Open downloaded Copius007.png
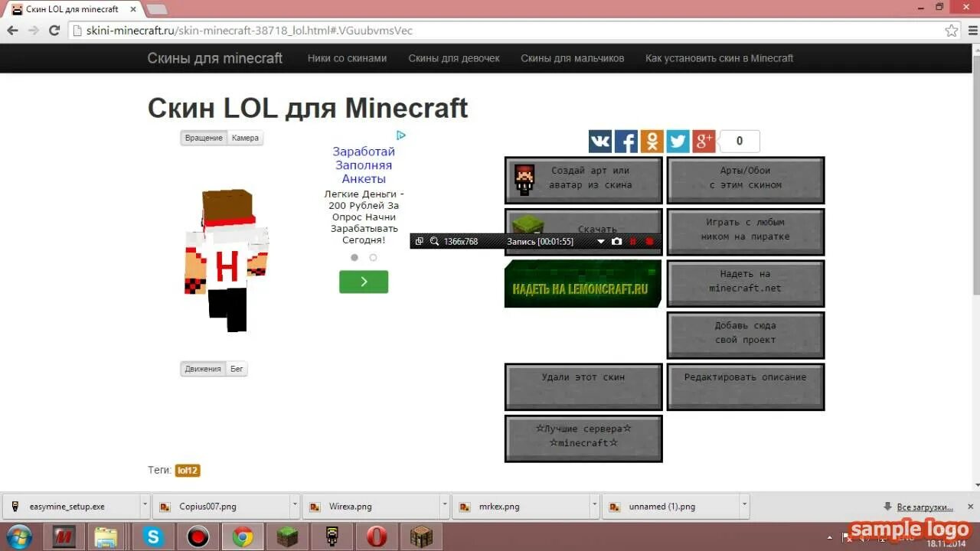Viewport: 980px width, 551px height. [222, 507]
